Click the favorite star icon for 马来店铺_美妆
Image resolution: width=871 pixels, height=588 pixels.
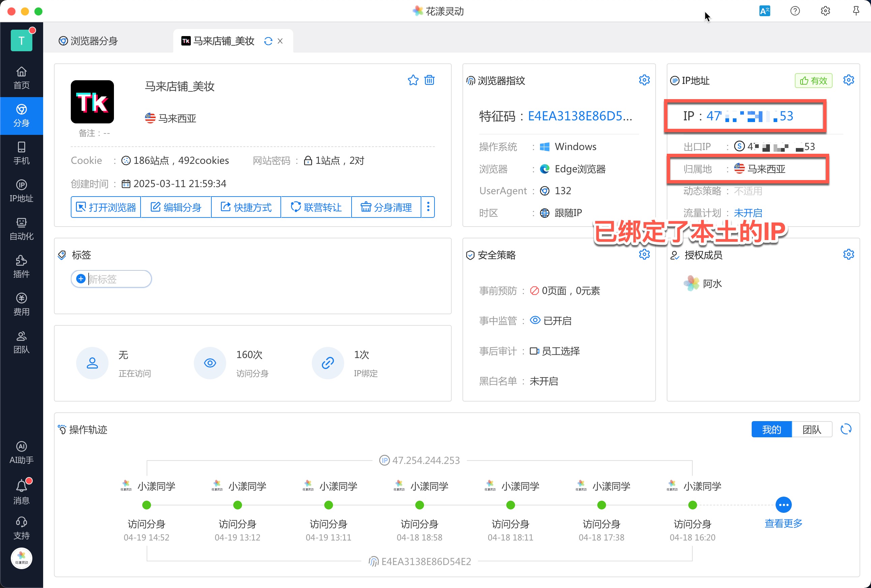pos(413,80)
